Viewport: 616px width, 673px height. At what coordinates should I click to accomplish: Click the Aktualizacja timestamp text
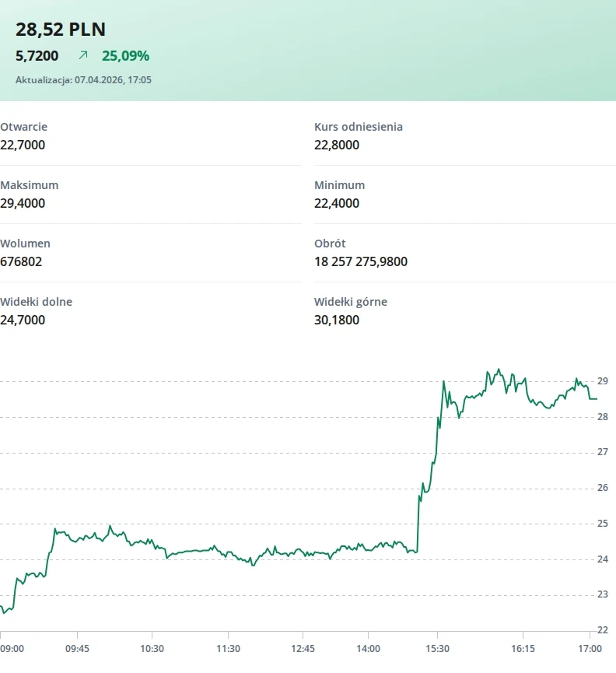[83, 80]
